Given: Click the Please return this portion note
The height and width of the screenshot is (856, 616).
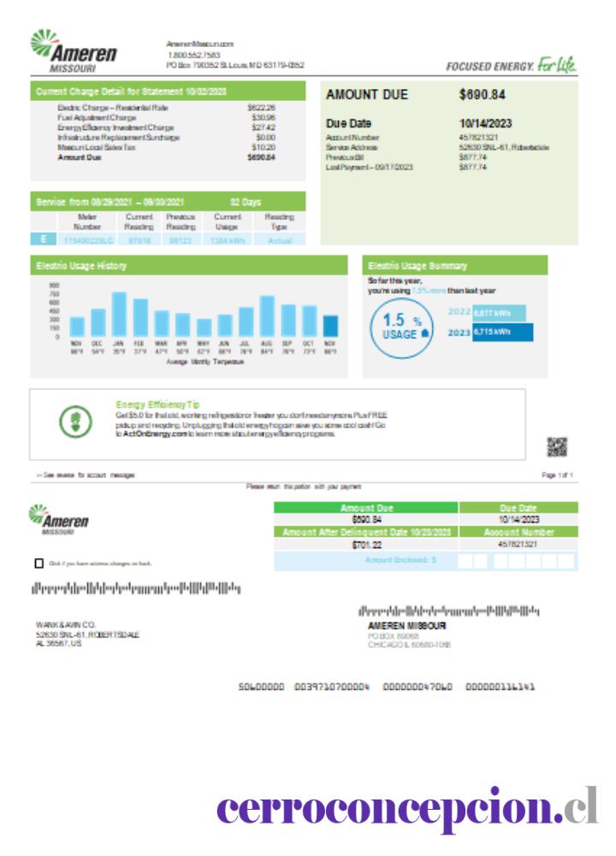Looking at the screenshot, I should click(304, 486).
